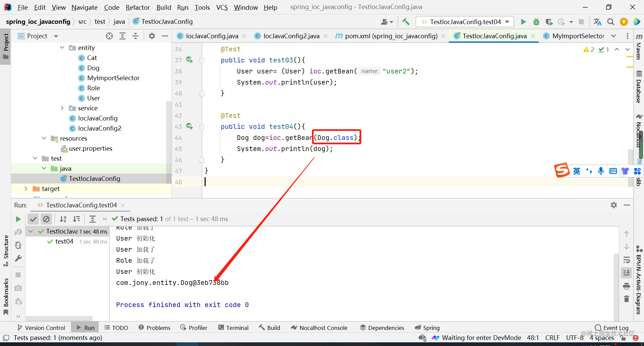The height and width of the screenshot is (346, 644).
Task: Start debugging with the bug icon
Action: (x=536, y=22)
